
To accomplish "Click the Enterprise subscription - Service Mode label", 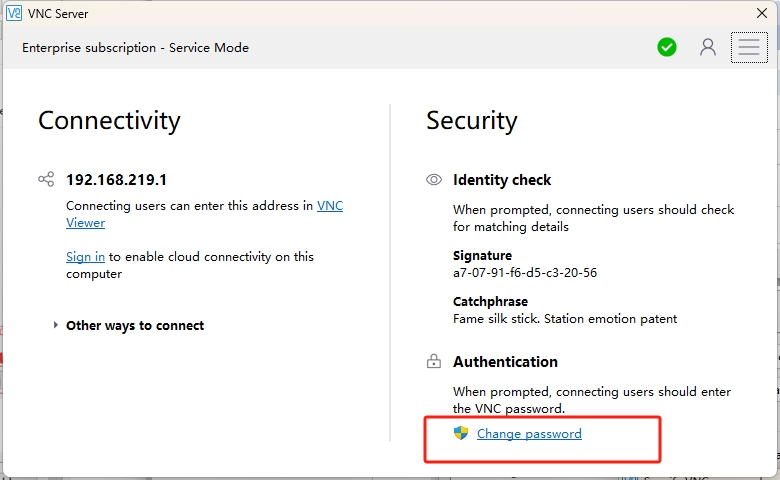I will pos(135,48).
